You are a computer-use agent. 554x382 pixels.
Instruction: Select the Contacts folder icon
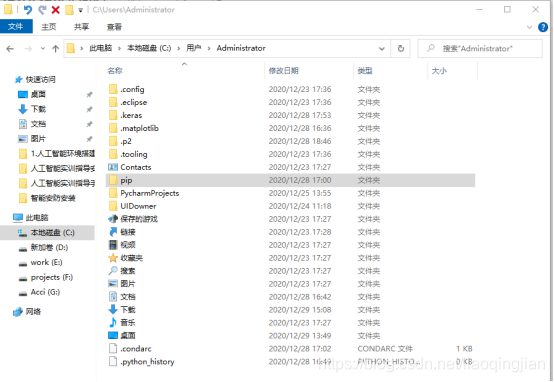pos(113,167)
